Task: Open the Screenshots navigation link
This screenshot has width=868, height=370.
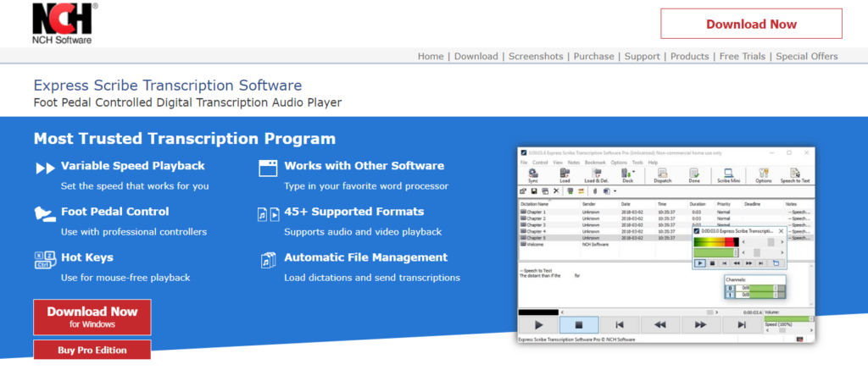Action: (x=535, y=57)
